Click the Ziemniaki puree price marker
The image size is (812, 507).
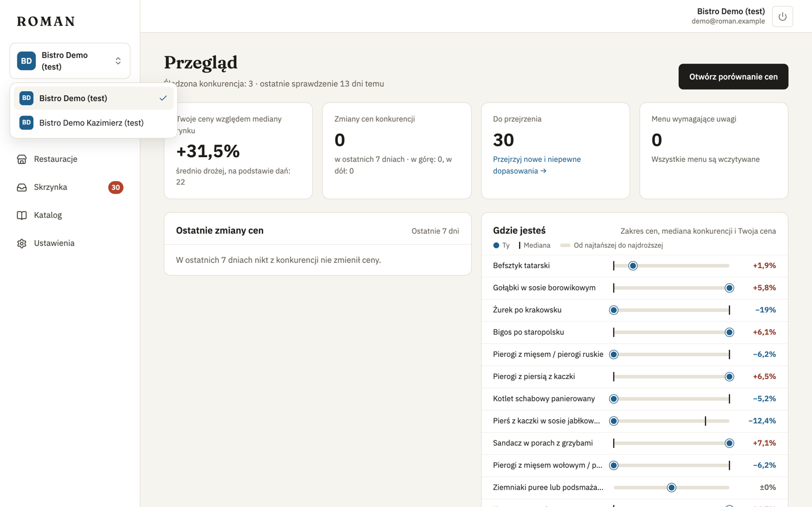[672, 487]
